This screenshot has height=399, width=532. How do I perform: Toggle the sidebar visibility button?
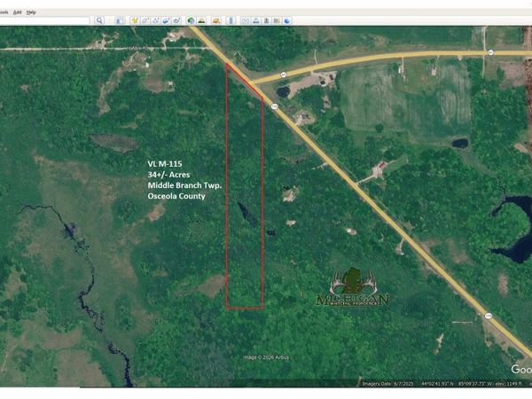click(119, 20)
